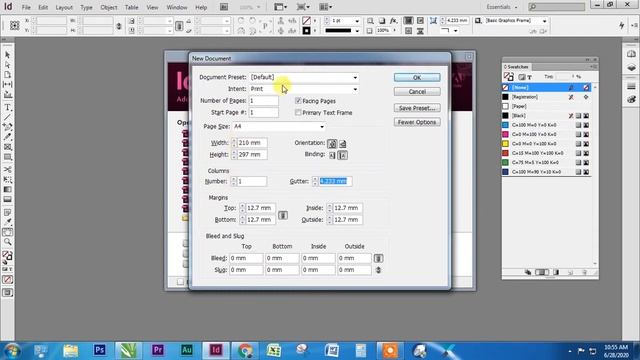
Task: Select the Selection tool in the toolbox
Action: point(7,55)
